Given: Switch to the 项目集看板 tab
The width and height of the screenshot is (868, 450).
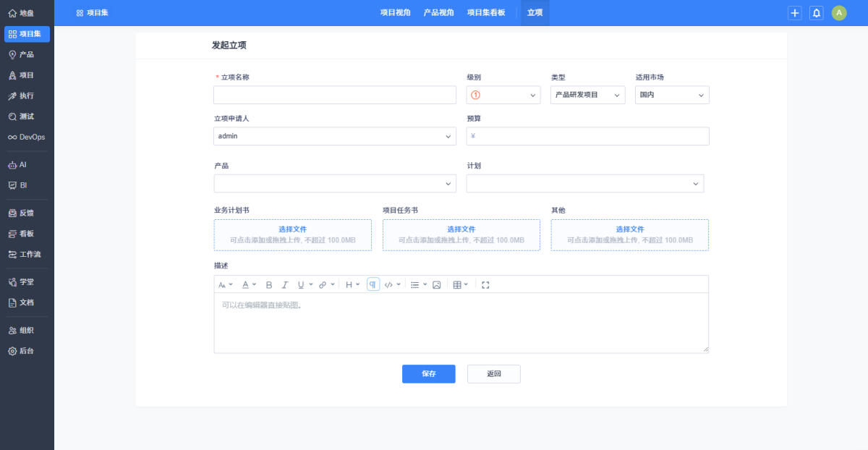Looking at the screenshot, I should click(486, 13).
